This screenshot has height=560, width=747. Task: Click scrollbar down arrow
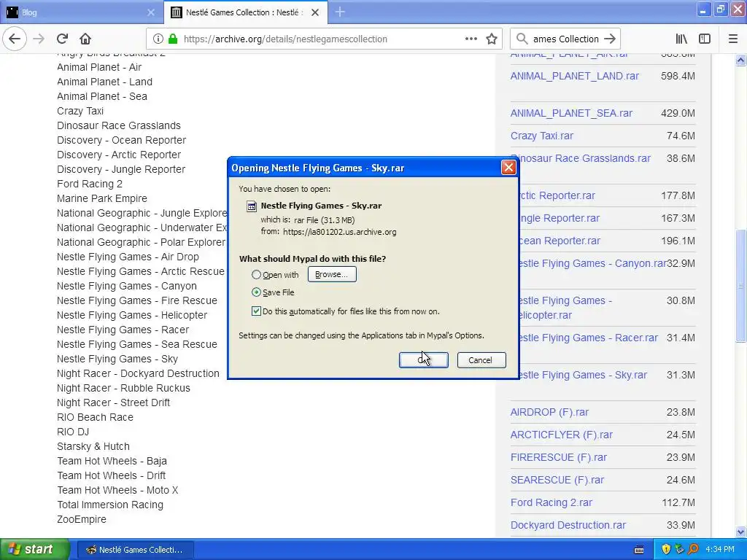740,532
